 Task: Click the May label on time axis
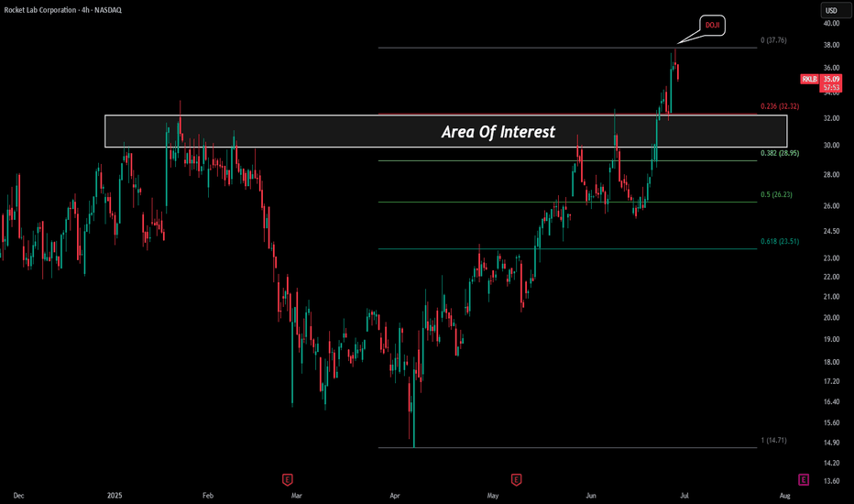[x=492, y=496]
